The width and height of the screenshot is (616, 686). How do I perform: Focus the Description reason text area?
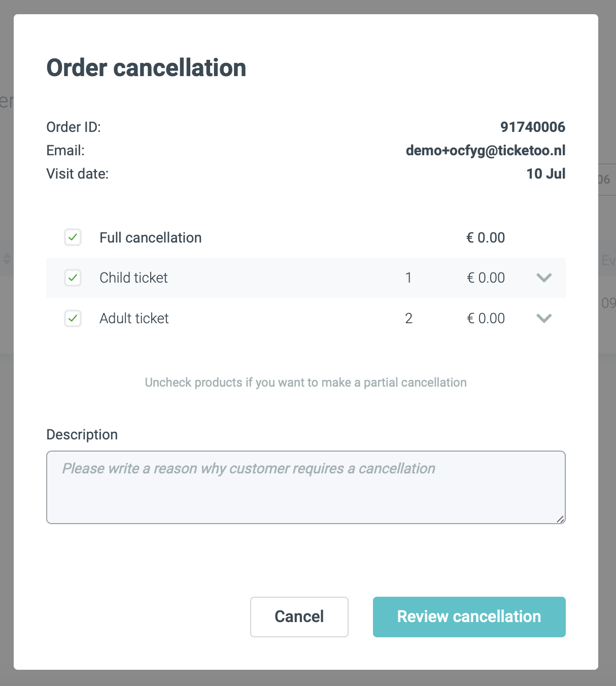tap(305, 487)
